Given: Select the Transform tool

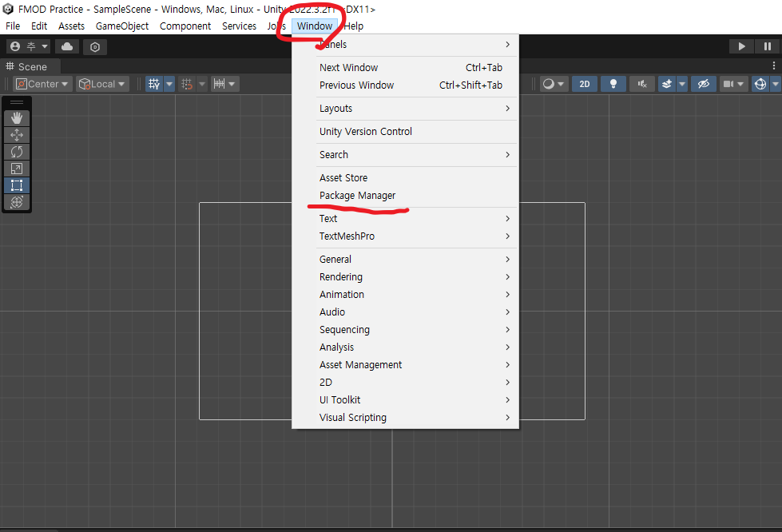Looking at the screenshot, I should click(x=17, y=202).
